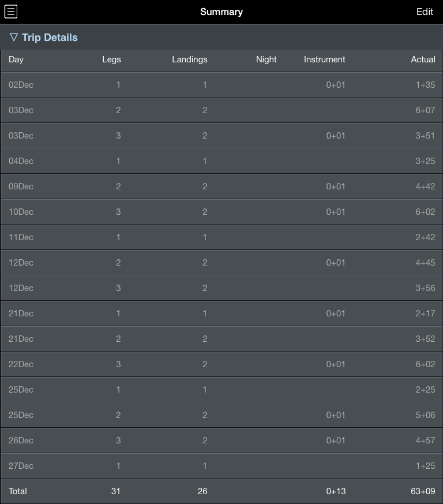The height and width of the screenshot is (504, 443).
Task: Collapse the Trip Details section triangle
Action: (13, 38)
